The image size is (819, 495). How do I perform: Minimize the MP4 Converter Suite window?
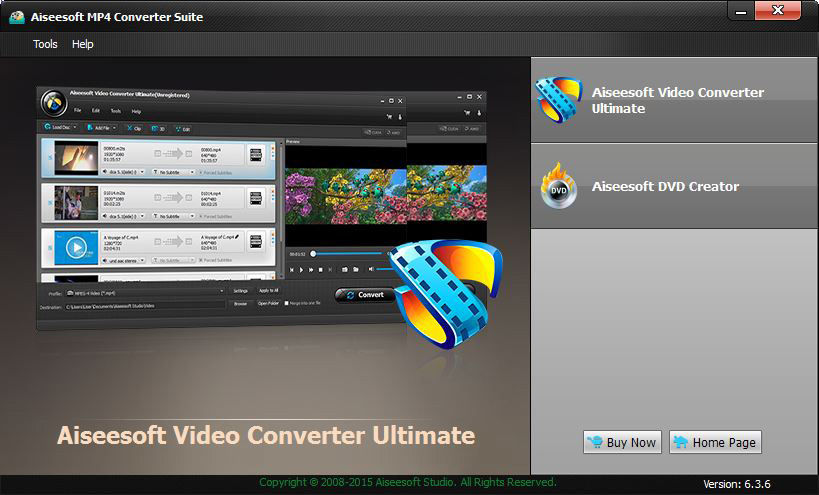[741, 11]
